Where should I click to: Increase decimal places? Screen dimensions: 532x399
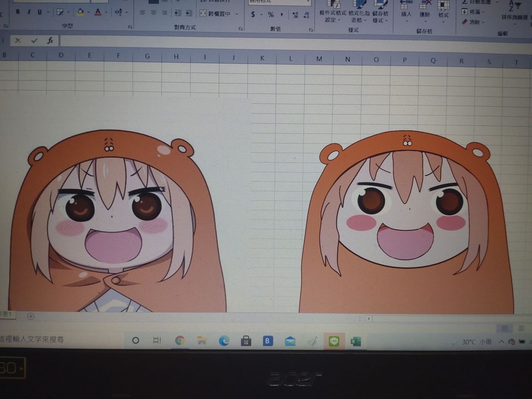coord(295,15)
